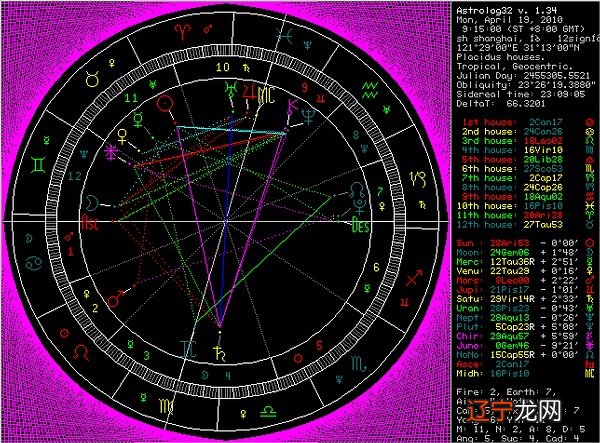Select the red Jupiter glyph beside MC
This screenshot has height=443, width=600.
249,92
